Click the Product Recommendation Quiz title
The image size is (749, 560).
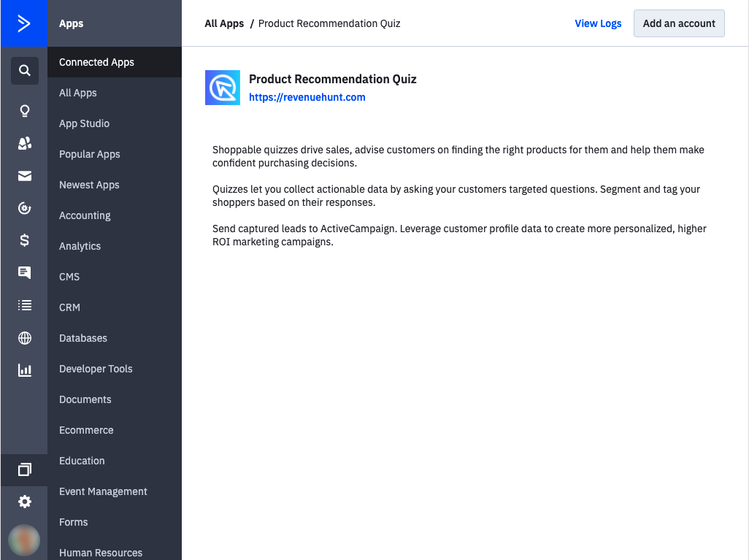(332, 79)
